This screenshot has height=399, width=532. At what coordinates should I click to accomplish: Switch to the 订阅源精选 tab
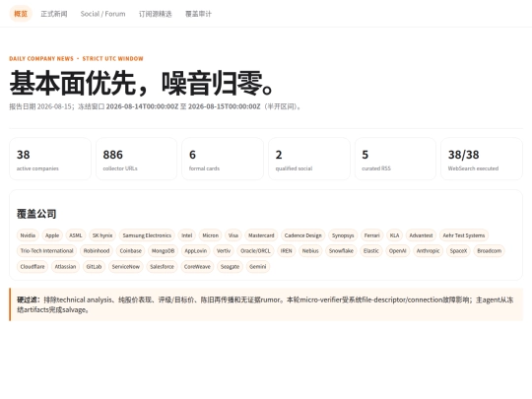(x=155, y=14)
